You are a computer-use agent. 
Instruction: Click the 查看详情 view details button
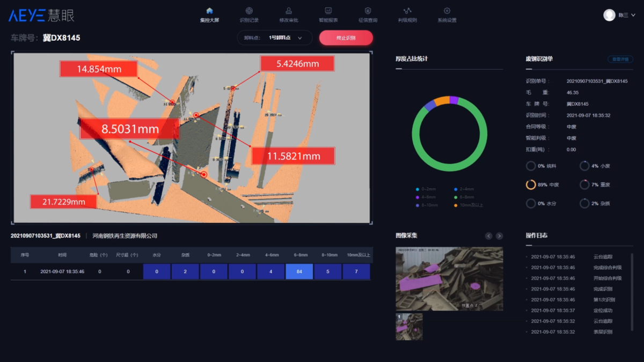[620, 59]
